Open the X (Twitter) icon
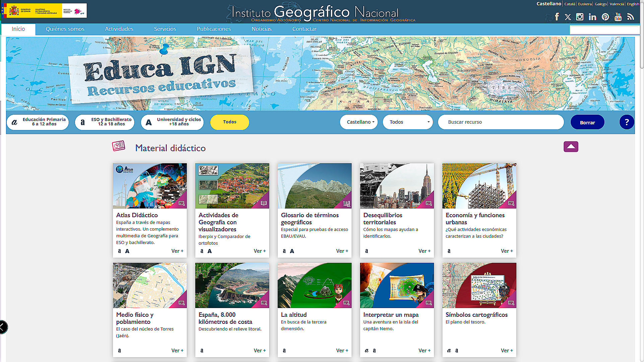 [x=568, y=17]
